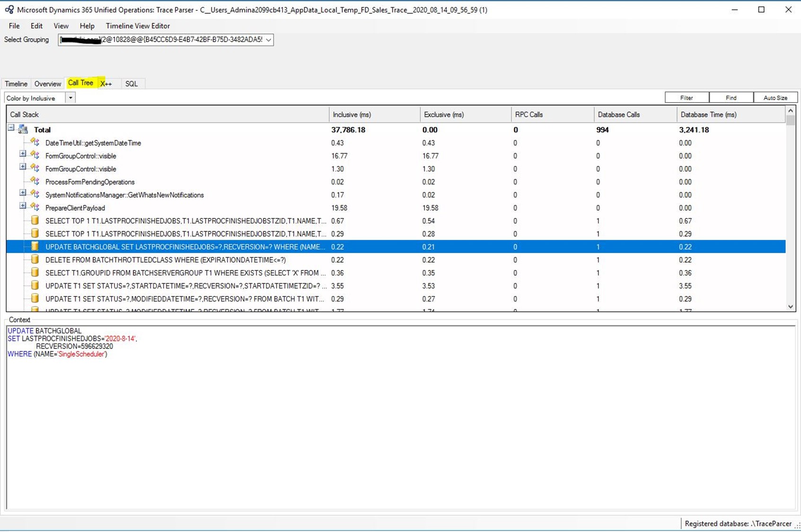
Task: Switch to the Timeline tab
Action: point(16,84)
